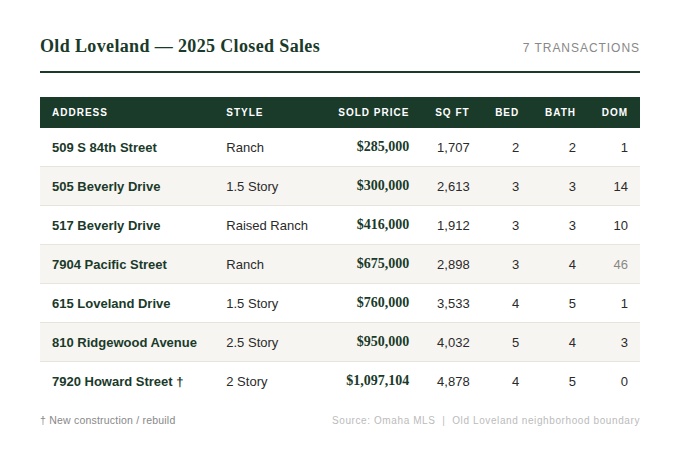Screen dimensions: 680x454
Task: Sort by SOLD PRICE column header
Action: 373,112
